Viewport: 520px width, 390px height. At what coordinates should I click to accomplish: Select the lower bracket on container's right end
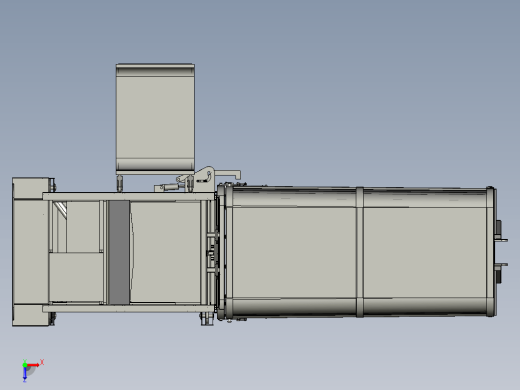click(x=501, y=272)
